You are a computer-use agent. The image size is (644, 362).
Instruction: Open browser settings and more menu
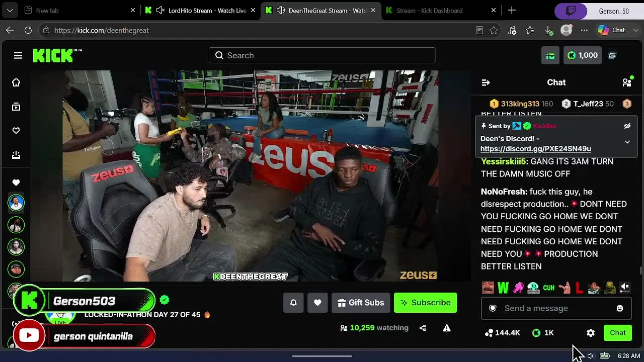click(x=584, y=30)
